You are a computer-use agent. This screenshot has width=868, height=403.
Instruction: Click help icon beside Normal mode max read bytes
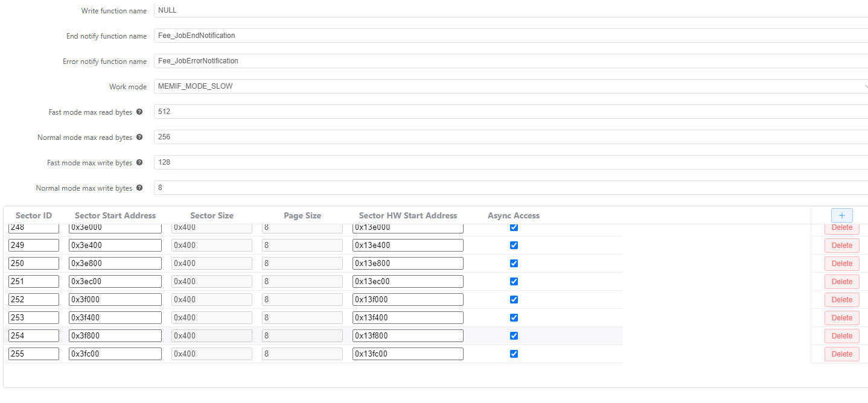(x=139, y=138)
